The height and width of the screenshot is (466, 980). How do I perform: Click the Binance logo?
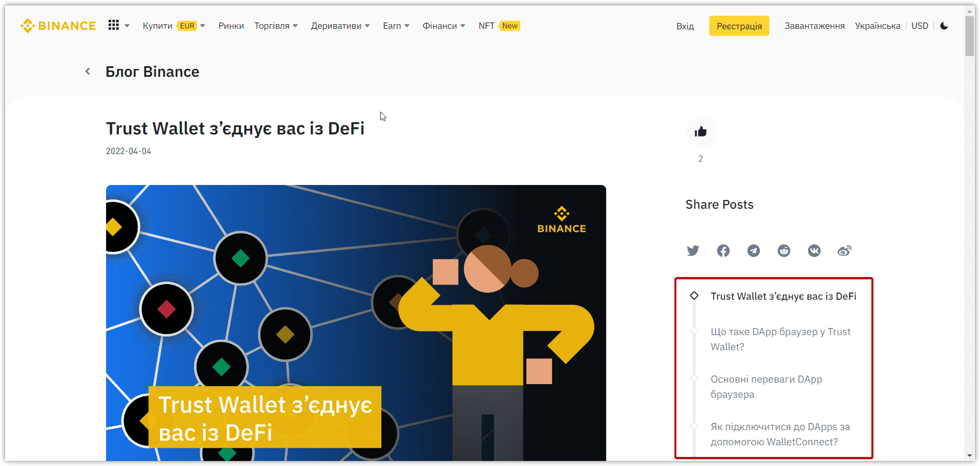[58, 26]
